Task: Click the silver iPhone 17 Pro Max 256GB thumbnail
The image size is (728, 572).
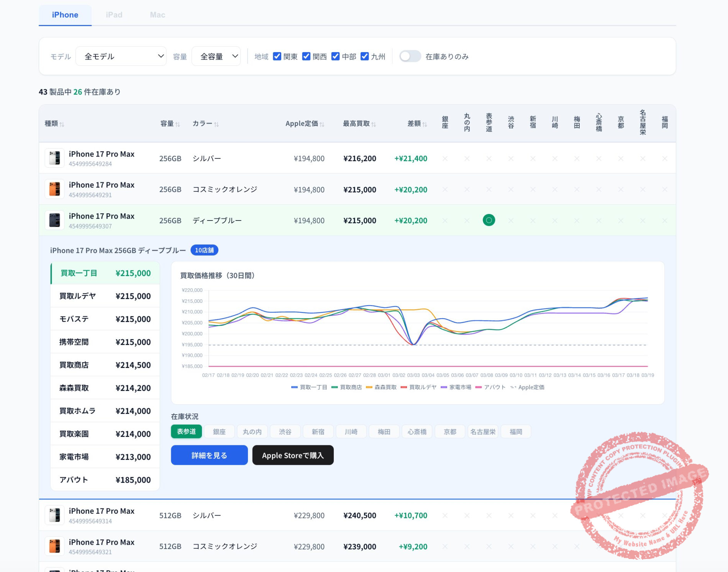Action: pyautogui.click(x=54, y=158)
